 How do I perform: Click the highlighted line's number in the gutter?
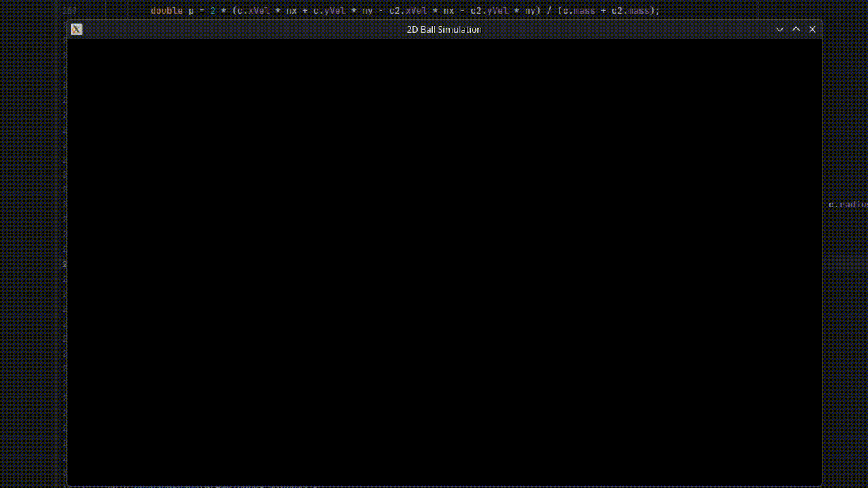(64, 264)
